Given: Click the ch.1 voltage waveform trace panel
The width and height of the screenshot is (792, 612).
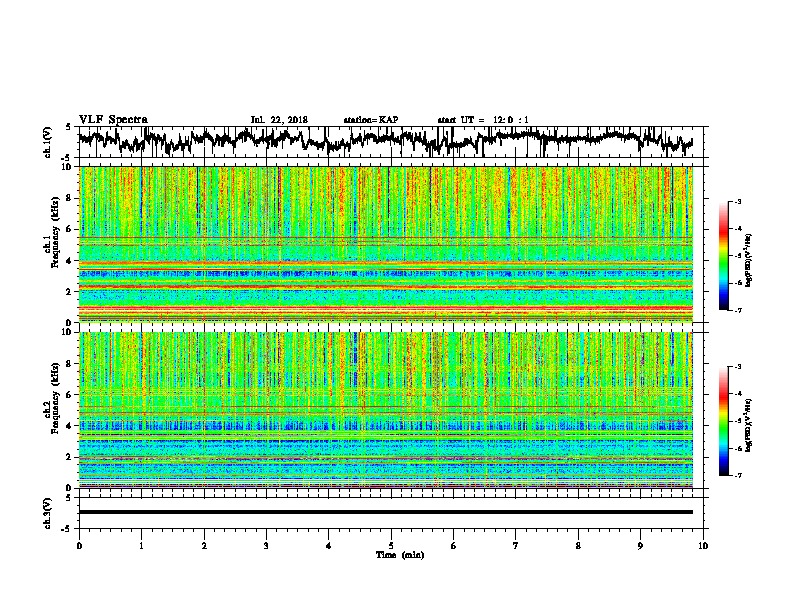Looking at the screenshot, I should [390, 142].
